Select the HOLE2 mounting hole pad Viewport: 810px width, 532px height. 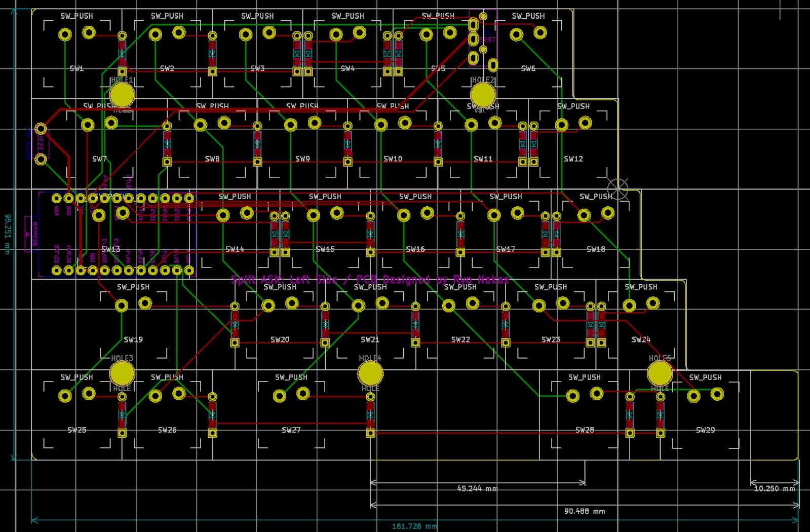(x=483, y=95)
